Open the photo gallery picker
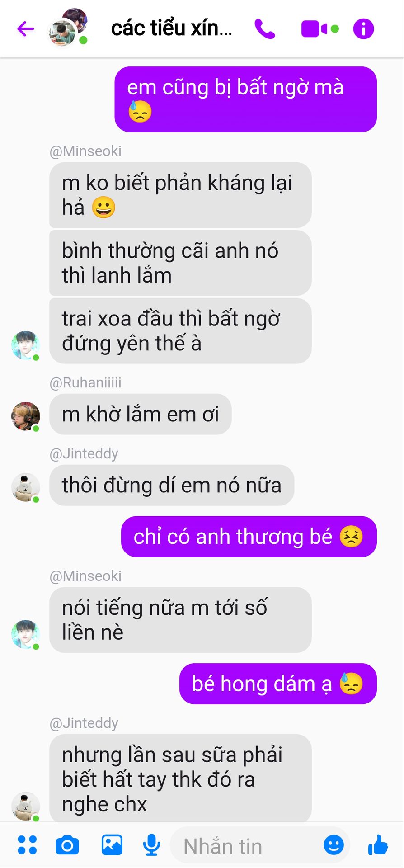Image resolution: width=404 pixels, height=868 pixels. 112,844
